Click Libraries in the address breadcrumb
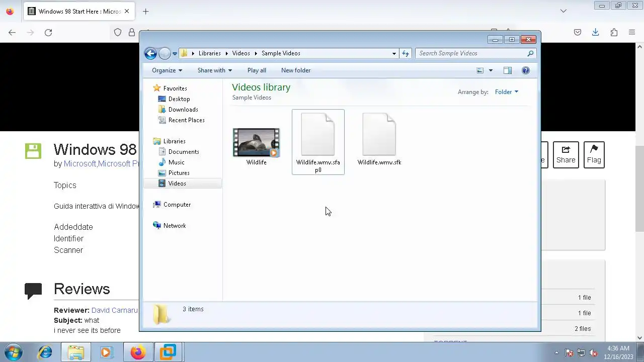Image resolution: width=644 pixels, height=362 pixels. coord(209,53)
